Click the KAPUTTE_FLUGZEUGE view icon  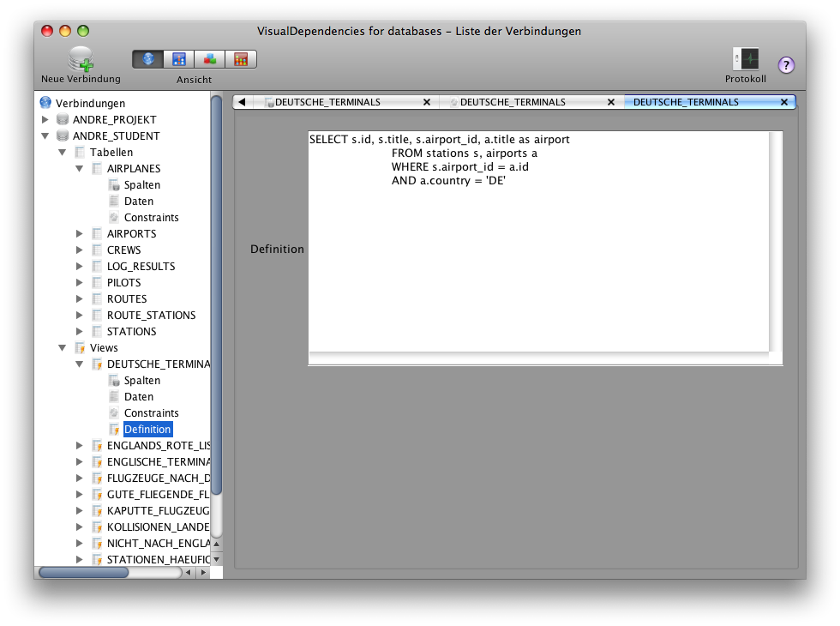(97, 510)
